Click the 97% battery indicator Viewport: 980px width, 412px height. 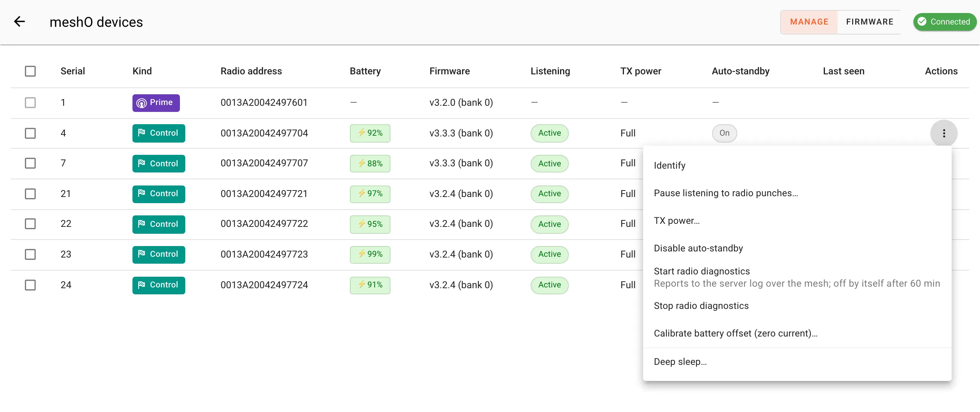[370, 194]
